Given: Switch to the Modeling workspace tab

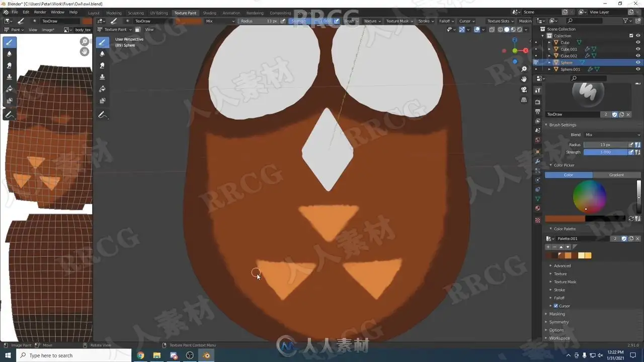Looking at the screenshot, I should coord(114,13).
